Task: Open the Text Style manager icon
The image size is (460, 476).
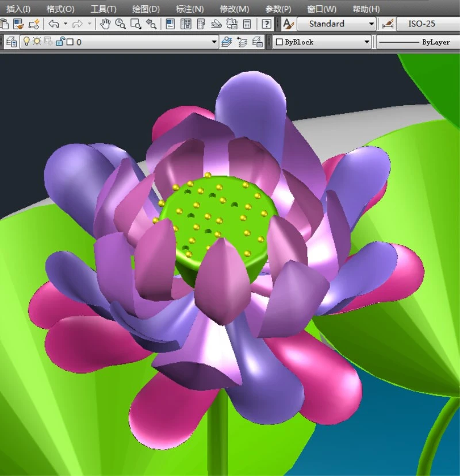Action: tap(288, 24)
